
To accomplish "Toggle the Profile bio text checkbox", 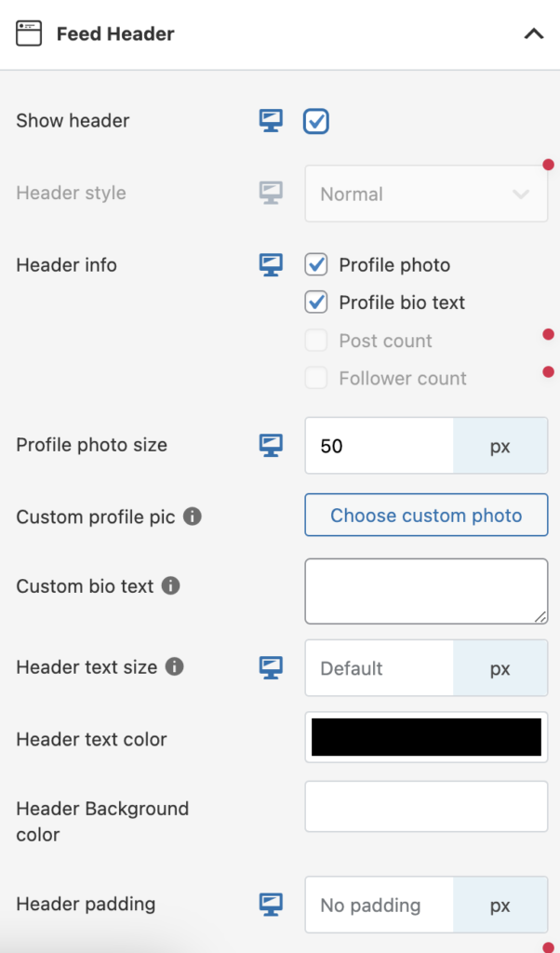I will pyautogui.click(x=316, y=302).
